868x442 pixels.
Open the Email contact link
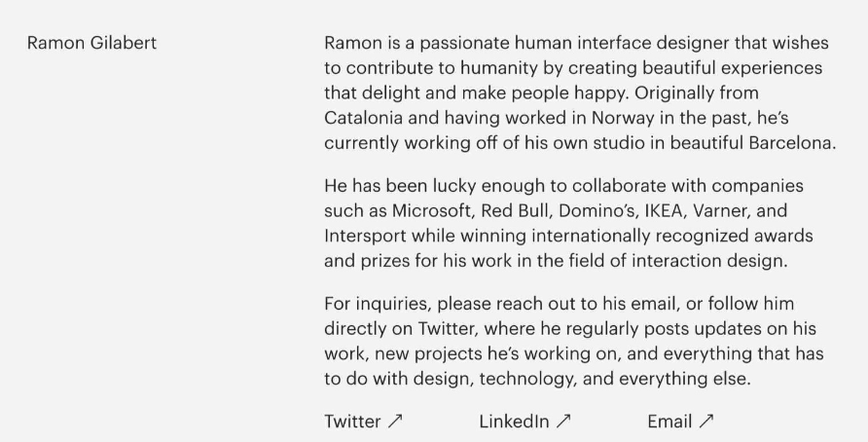click(669, 422)
